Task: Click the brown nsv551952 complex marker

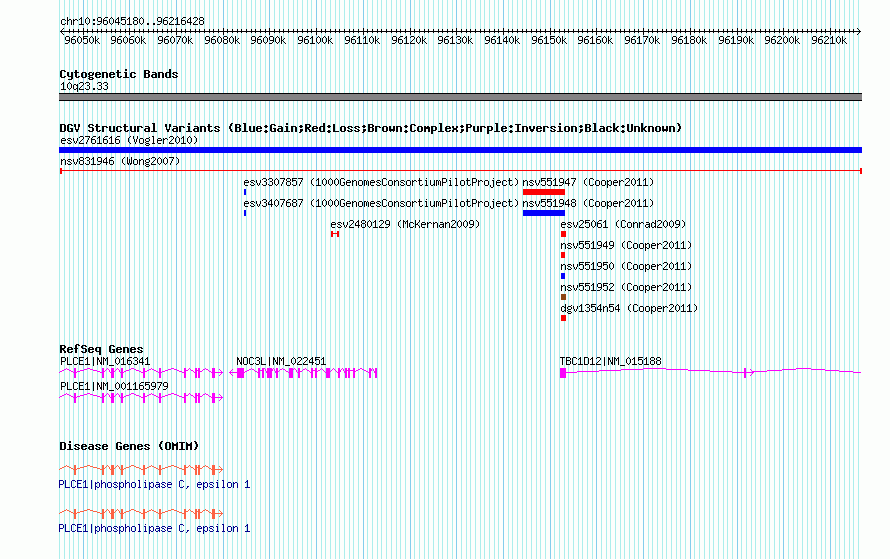Action: point(563,297)
